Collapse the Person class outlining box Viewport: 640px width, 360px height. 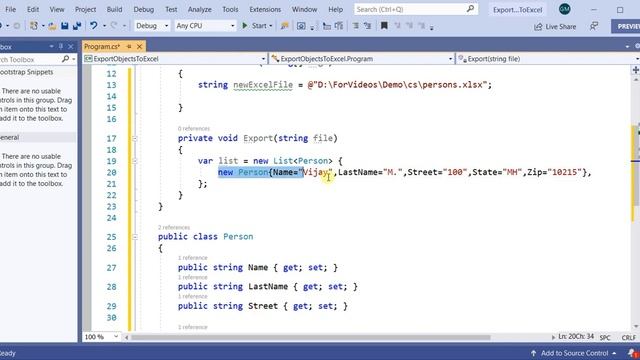click(x=135, y=237)
